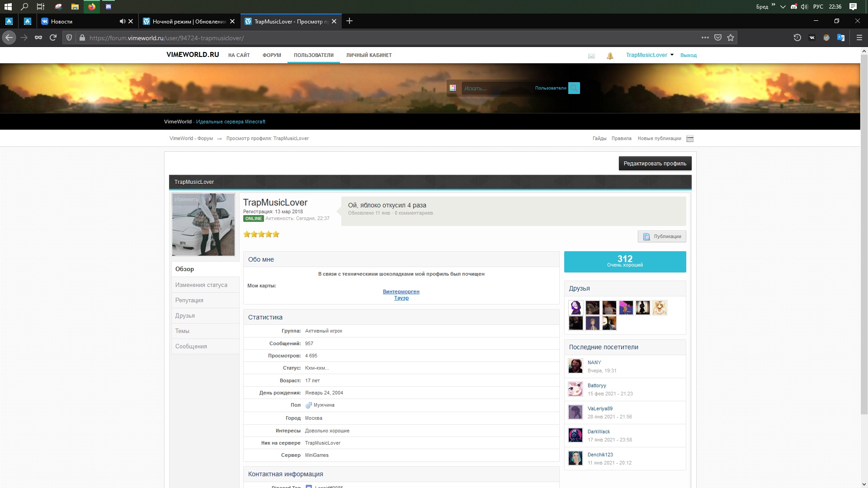Open Windows Start menu
Image resolution: width=868 pixels, height=488 pixels.
[x=8, y=6]
